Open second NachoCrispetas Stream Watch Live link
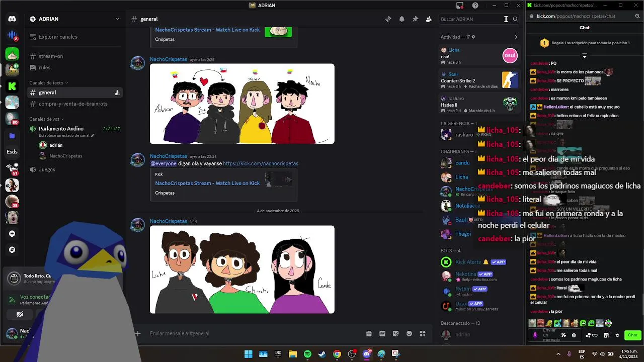The width and height of the screenshot is (644, 362). pos(207,183)
